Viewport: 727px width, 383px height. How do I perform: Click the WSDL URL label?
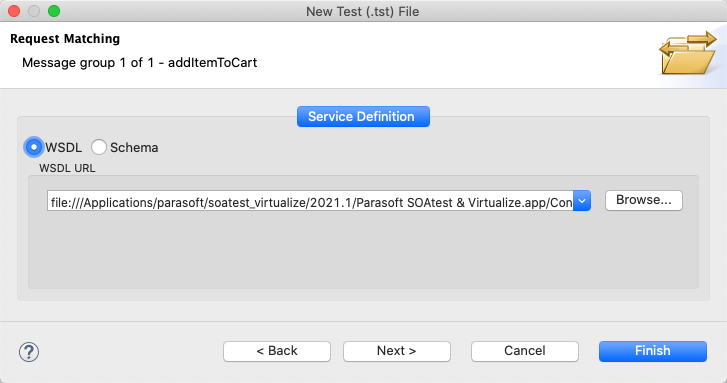pyautogui.click(x=67, y=168)
